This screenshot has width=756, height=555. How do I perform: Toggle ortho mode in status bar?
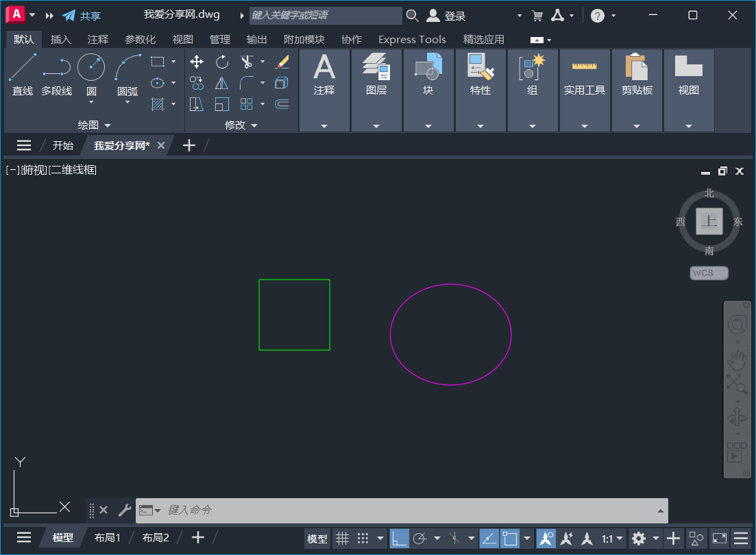(399, 538)
